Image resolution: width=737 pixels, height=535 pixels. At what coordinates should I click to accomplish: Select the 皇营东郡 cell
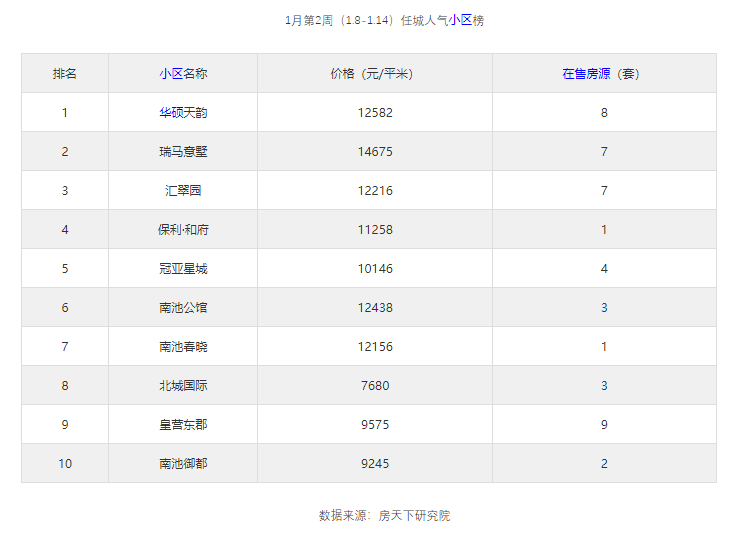(x=183, y=425)
